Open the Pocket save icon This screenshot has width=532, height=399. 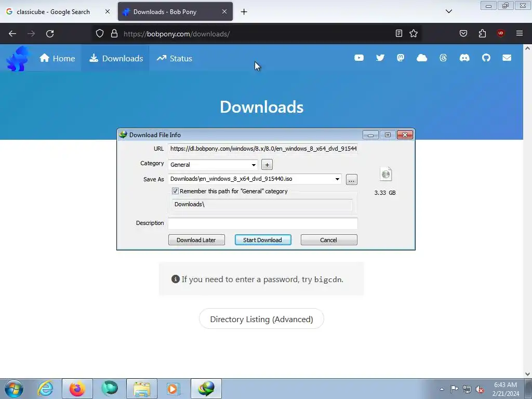[x=463, y=33]
